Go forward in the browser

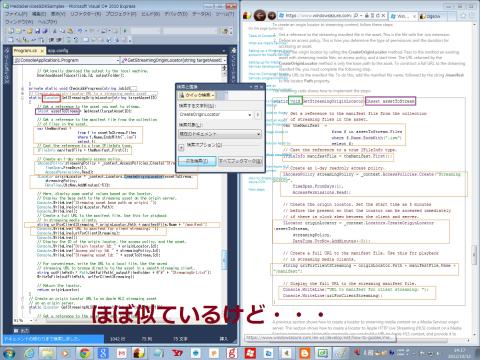tap(272, 15)
